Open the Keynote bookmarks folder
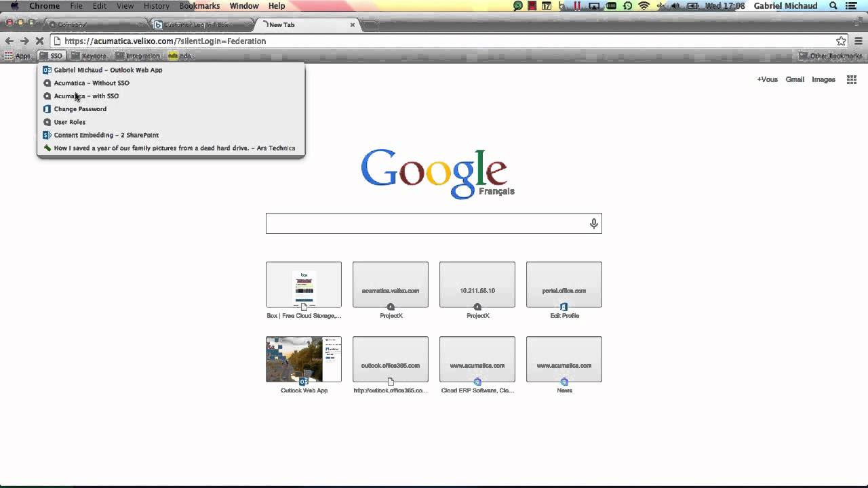Viewport: 868px width, 488px height. pyautogui.click(x=89, y=56)
